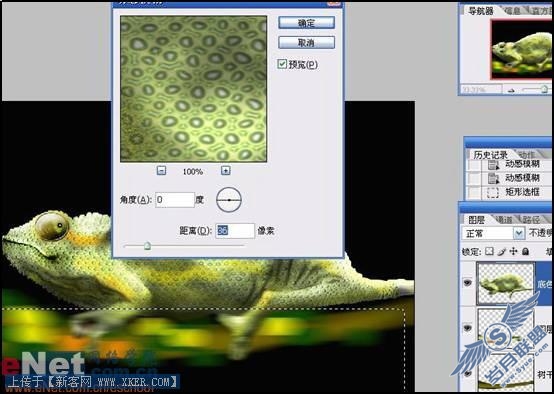Hide the top chameleon layer via eye icon

(x=467, y=282)
